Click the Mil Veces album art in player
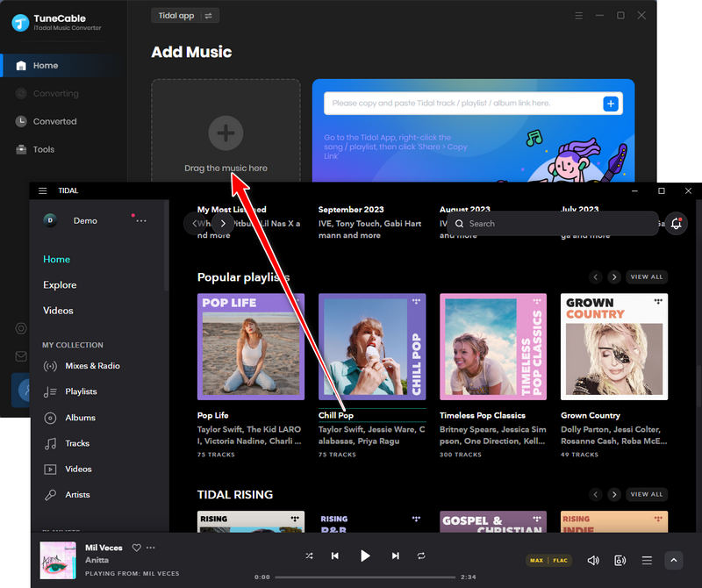702x588 pixels. pyautogui.click(x=58, y=560)
